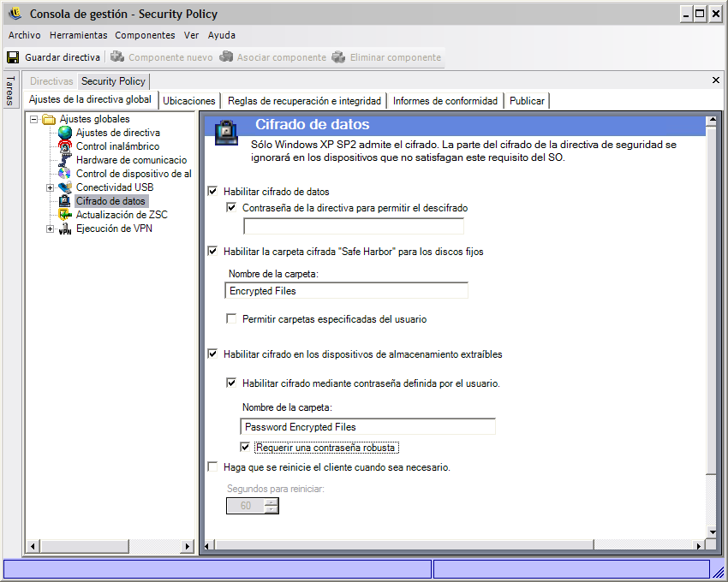Screen dimensions: 728x582
Task: Click the Actualización de ZSC icon
Action: pyautogui.click(x=65, y=215)
